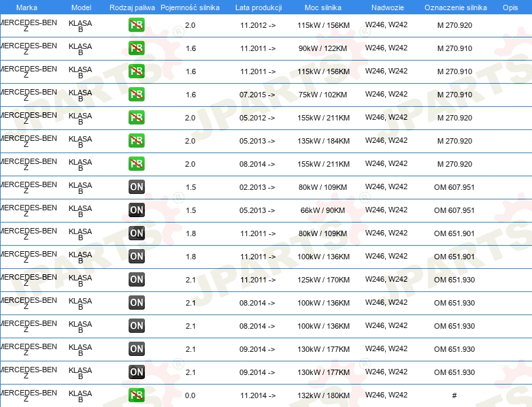The width and height of the screenshot is (532, 407).
Task: Click capacity '2.1' in the 125kW / 170KM row
Action: click(190, 280)
